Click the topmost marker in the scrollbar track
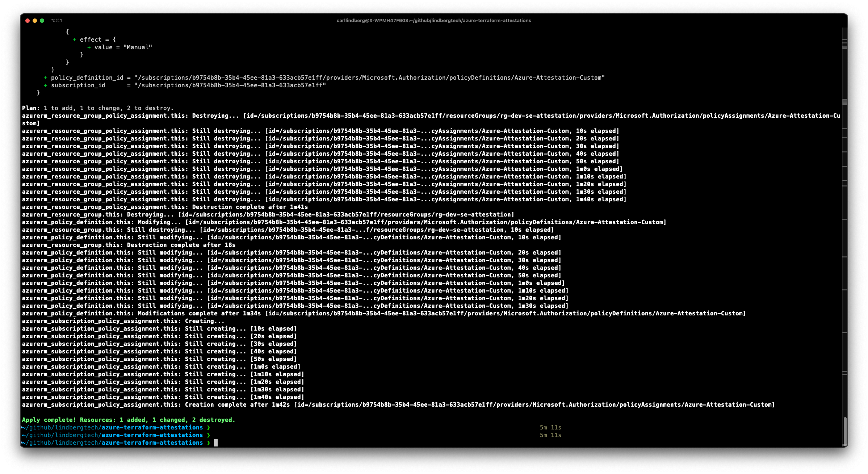 [x=844, y=39]
